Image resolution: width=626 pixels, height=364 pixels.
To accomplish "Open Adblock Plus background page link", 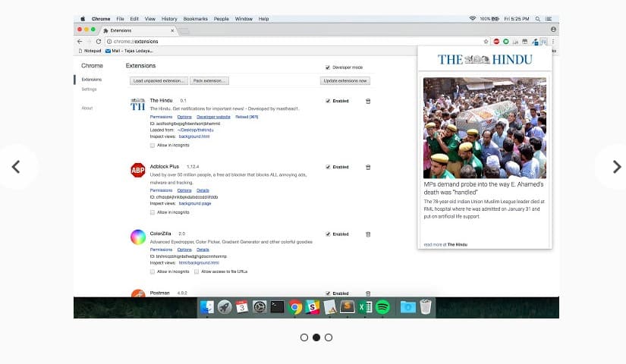I will (x=195, y=203).
